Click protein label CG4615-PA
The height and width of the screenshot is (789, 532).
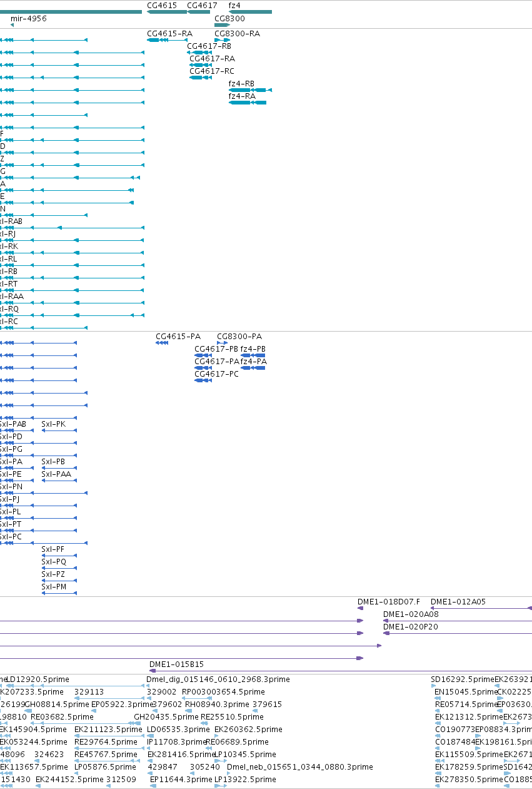click(178, 337)
